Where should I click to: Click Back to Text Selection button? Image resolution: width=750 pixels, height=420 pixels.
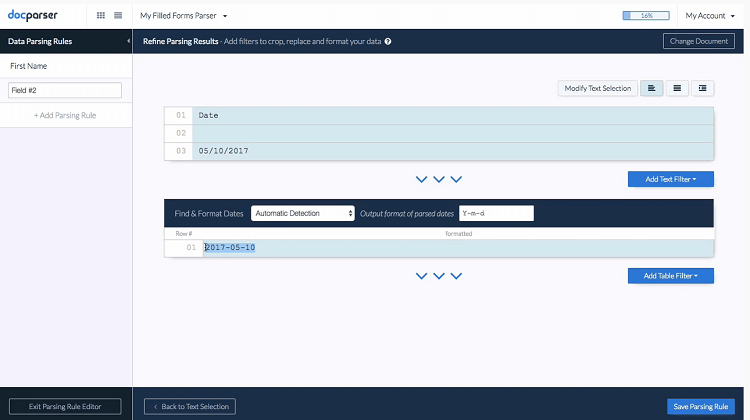tap(190, 407)
